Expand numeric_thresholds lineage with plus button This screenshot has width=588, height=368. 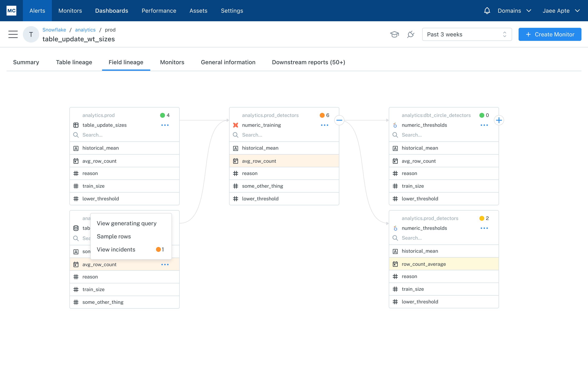click(499, 120)
